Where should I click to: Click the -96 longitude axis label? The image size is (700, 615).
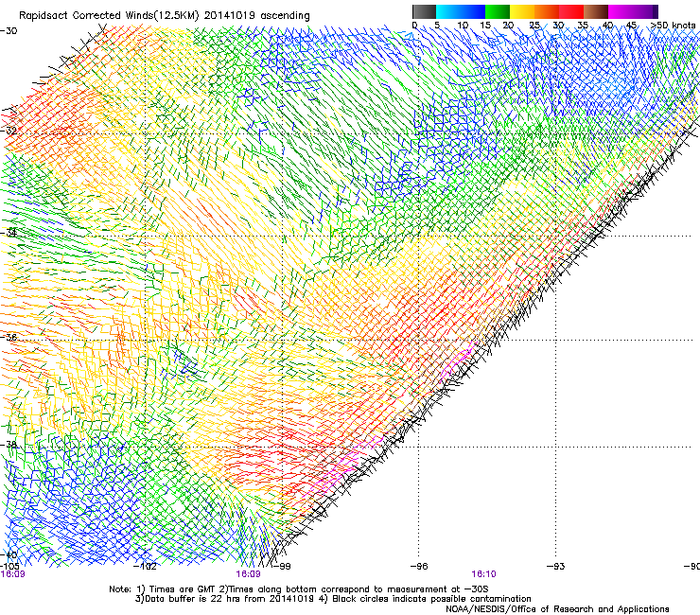pyautogui.click(x=418, y=567)
